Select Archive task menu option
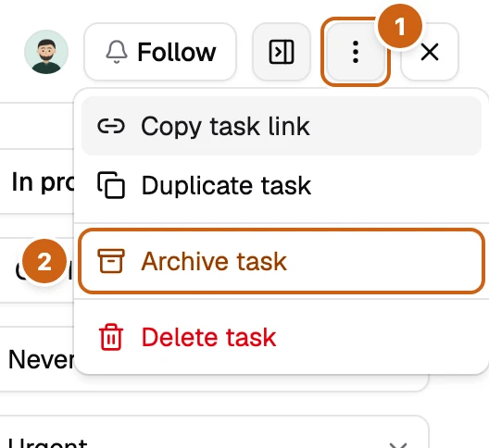489x448 pixels. tap(282, 261)
